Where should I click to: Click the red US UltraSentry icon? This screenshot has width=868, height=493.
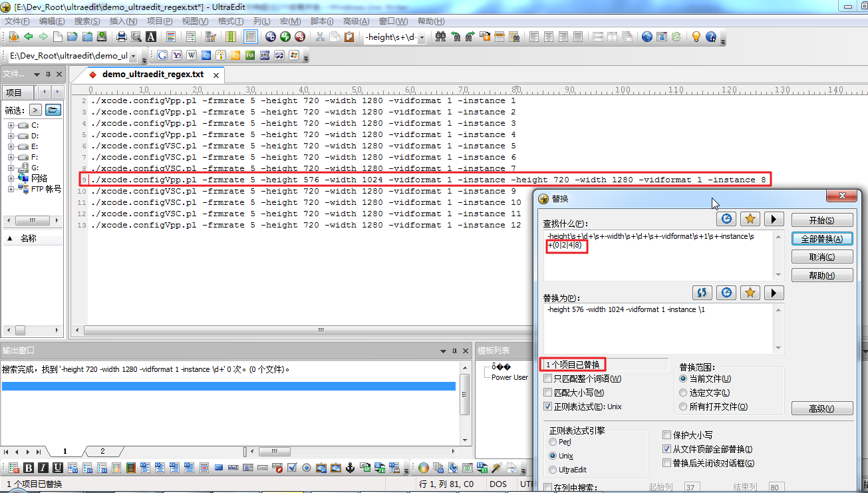(299, 37)
